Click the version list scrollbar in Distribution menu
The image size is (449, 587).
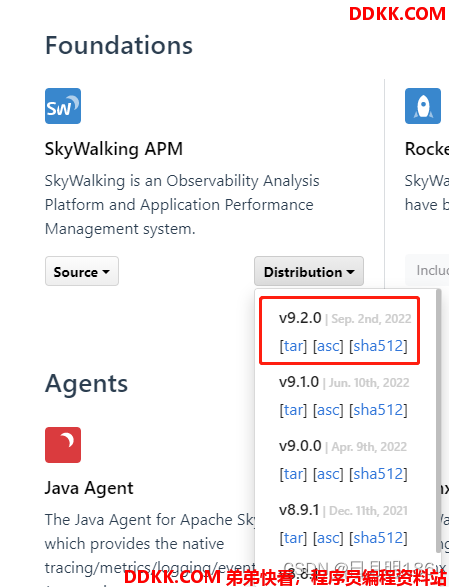(439, 420)
